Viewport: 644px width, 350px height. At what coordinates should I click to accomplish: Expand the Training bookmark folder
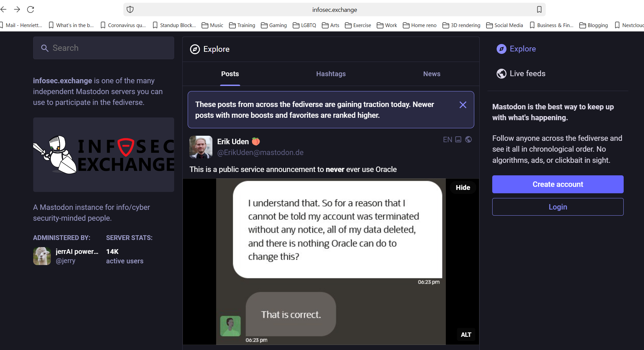[242, 25]
